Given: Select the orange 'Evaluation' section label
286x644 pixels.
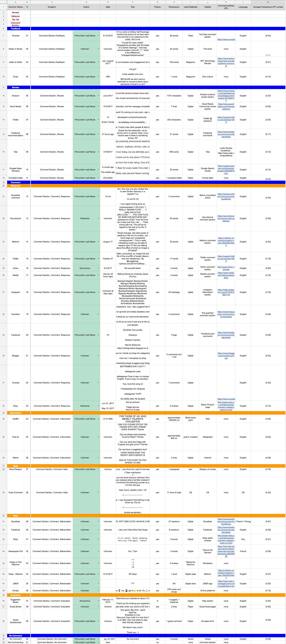Looking at the screenshot, I should pos(15,595).
